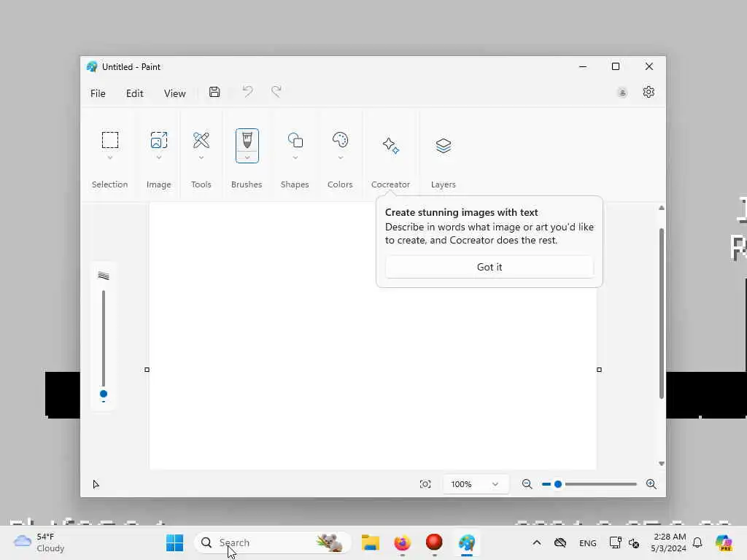Launch the Cocreator sparkle icon
The height and width of the screenshot is (560, 747).
pyautogui.click(x=391, y=145)
